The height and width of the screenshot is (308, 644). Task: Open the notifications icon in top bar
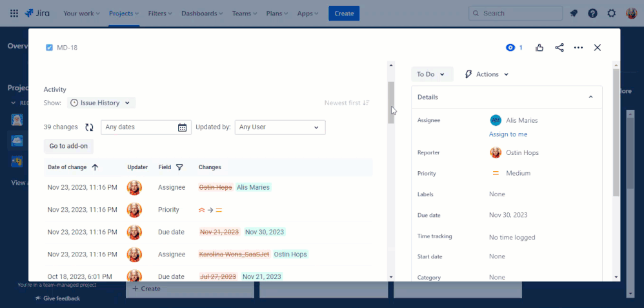(574, 13)
